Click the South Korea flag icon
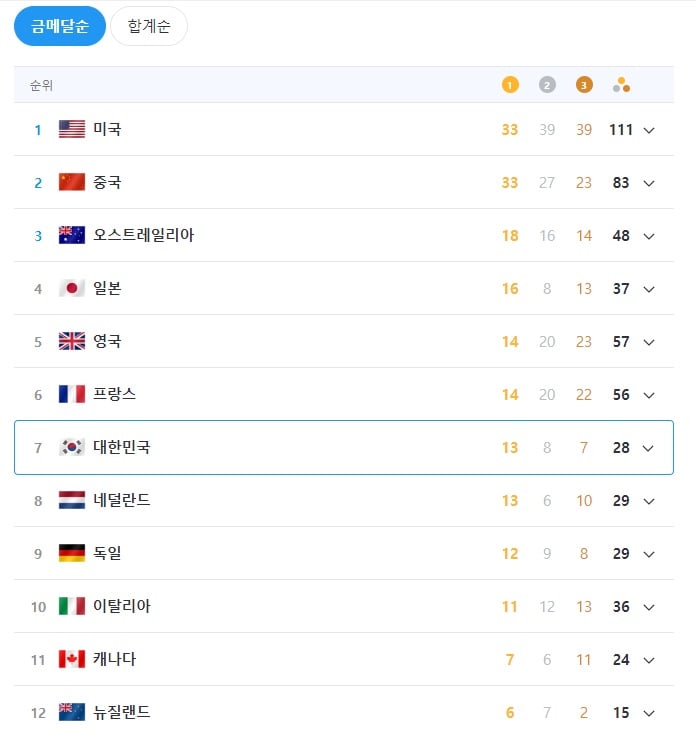Image resolution: width=696 pixels, height=735 pixels. click(x=72, y=447)
